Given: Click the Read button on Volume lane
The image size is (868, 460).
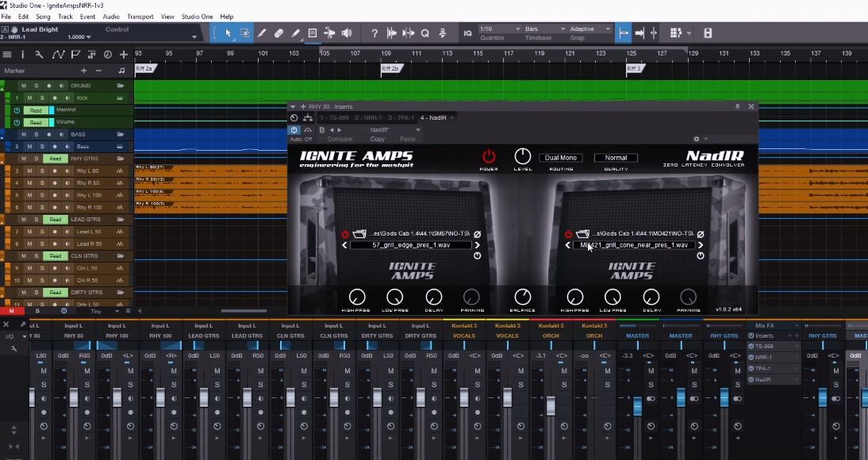Looking at the screenshot, I should click(x=36, y=122).
